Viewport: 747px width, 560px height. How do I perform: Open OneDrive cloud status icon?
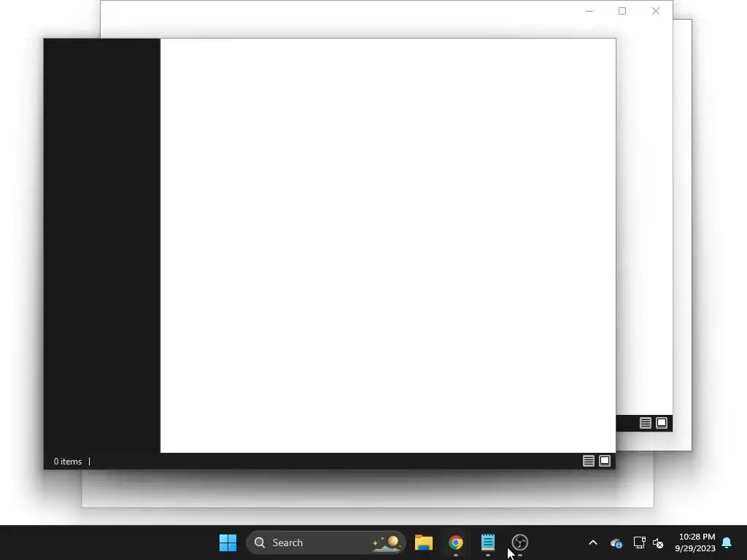(x=616, y=542)
